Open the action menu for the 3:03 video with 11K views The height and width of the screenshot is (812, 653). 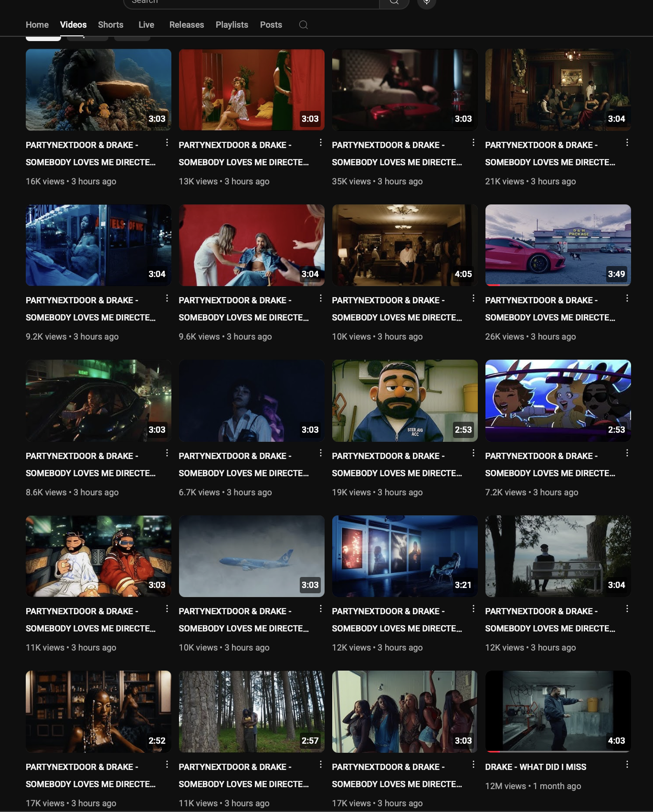(x=167, y=609)
